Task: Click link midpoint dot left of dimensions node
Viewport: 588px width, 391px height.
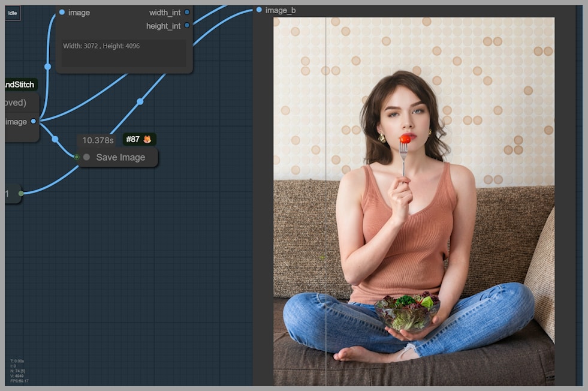Action: [x=47, y=67]
